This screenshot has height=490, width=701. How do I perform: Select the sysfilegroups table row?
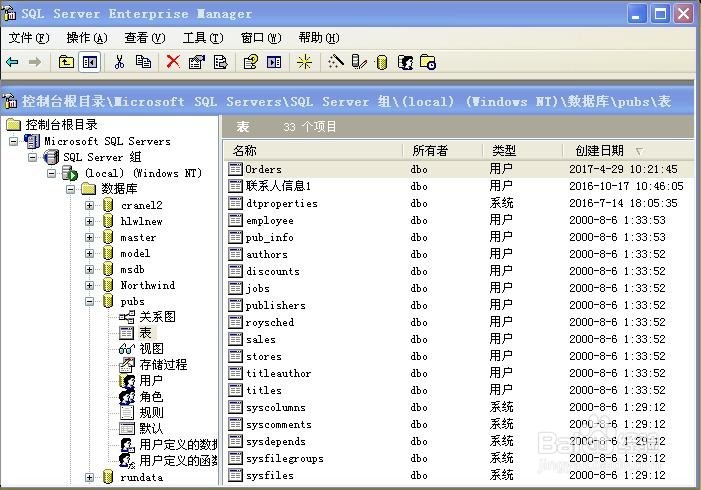pyautogui.click(x=459, y=458)
